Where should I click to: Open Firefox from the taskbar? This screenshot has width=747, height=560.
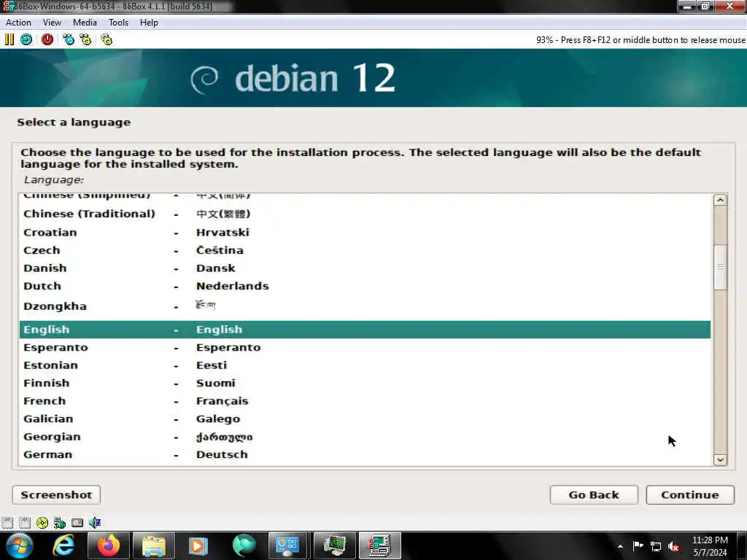coord(109,545)
